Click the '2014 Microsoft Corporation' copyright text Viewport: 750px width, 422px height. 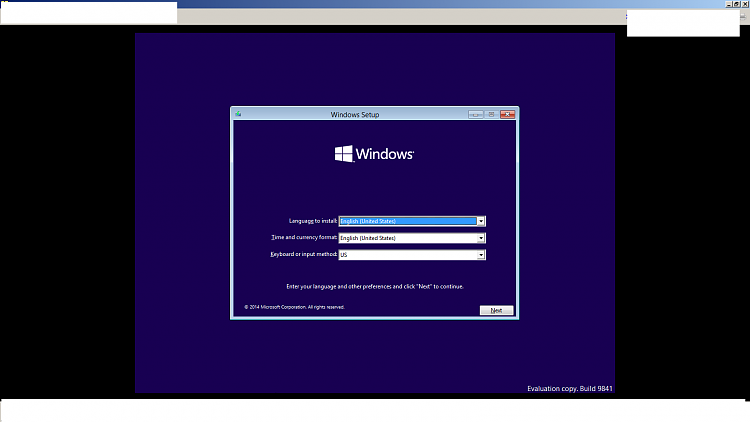[294, 307]
